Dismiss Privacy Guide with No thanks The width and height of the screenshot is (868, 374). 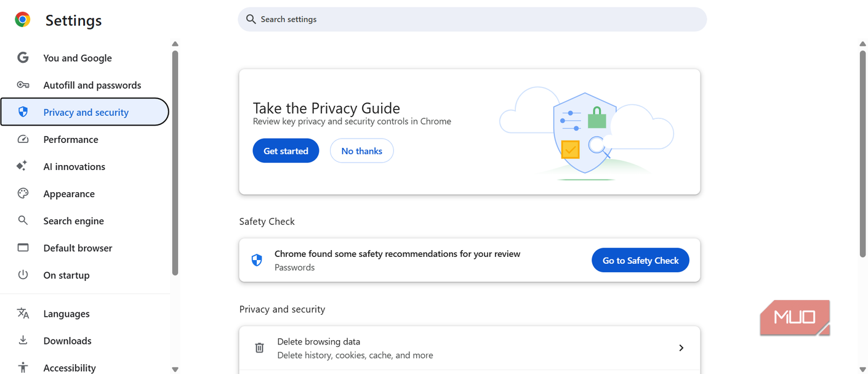pyautogui.click(x=361, y=151)
